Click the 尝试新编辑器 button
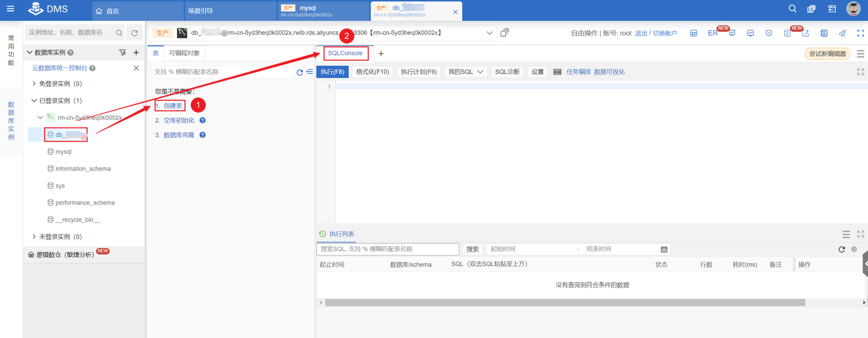This screenshot has width=868, height=338. tap(828, 54)
